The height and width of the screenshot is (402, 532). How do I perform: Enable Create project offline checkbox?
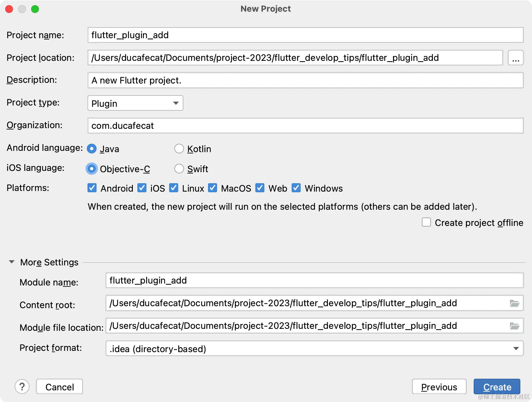pos(426,222)
